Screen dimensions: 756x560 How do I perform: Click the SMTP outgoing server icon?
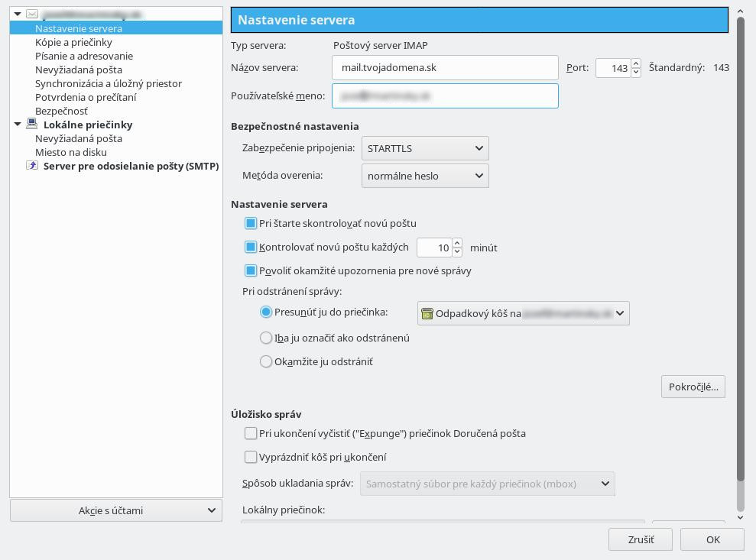point(32,165)
